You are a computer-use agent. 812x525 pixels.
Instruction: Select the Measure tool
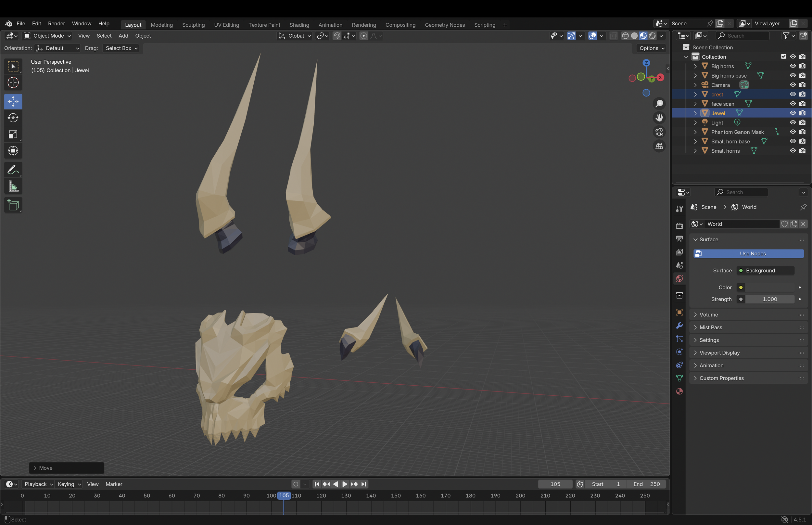[13, 186]
